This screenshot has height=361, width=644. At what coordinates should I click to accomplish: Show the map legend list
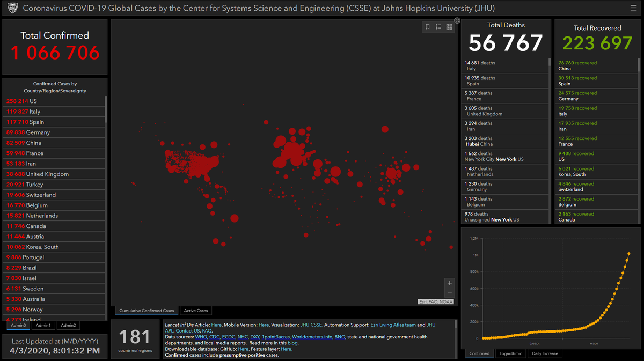(x=438, y=27)
